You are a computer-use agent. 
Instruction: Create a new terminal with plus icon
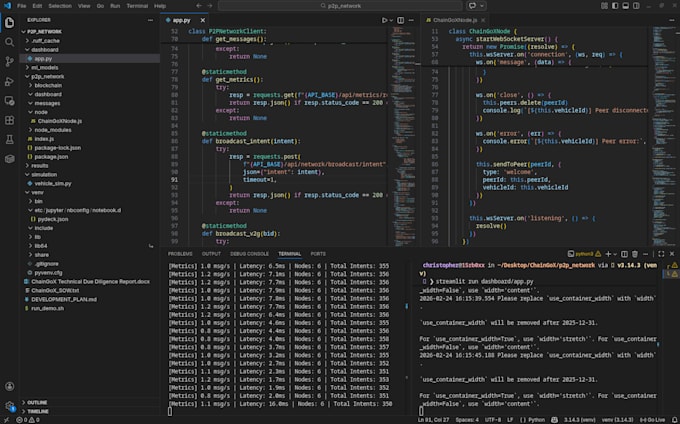click(608, 254)
